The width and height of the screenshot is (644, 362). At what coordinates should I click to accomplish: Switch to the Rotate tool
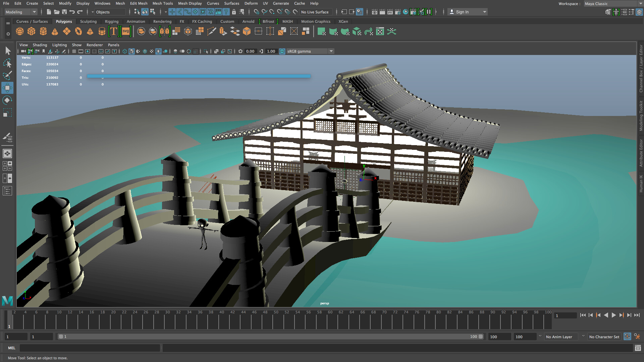coord(7,100)
